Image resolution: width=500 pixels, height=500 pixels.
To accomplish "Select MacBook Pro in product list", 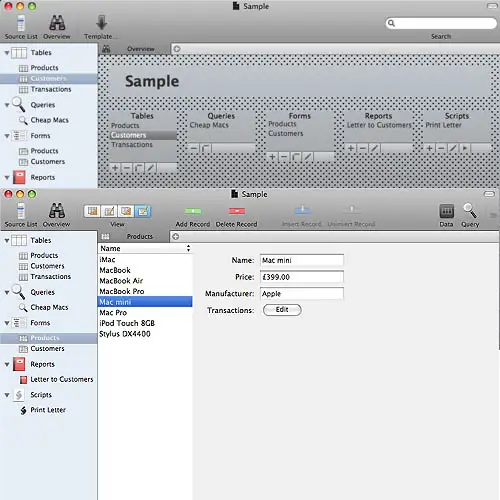I will (x=145, y=292).
